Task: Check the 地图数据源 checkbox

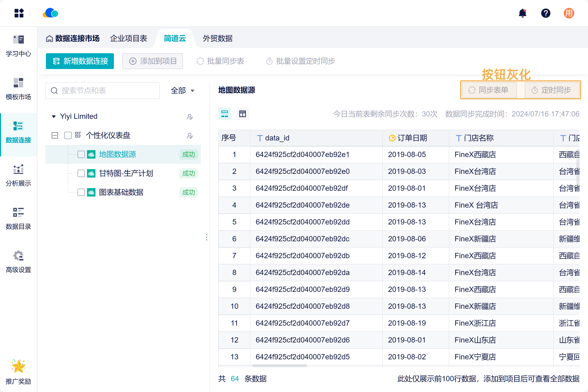Action: click(x=81, y=154)
